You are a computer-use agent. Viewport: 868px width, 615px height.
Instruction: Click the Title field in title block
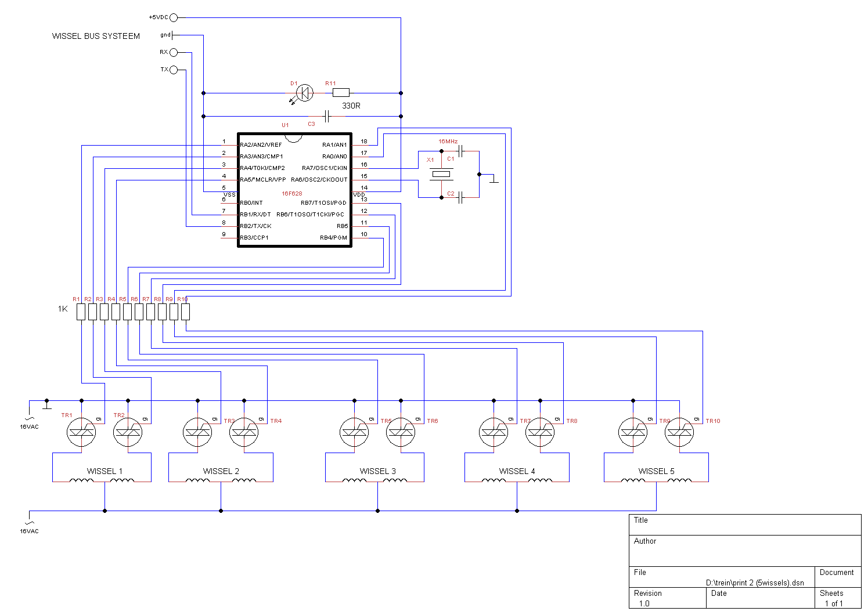745,524
